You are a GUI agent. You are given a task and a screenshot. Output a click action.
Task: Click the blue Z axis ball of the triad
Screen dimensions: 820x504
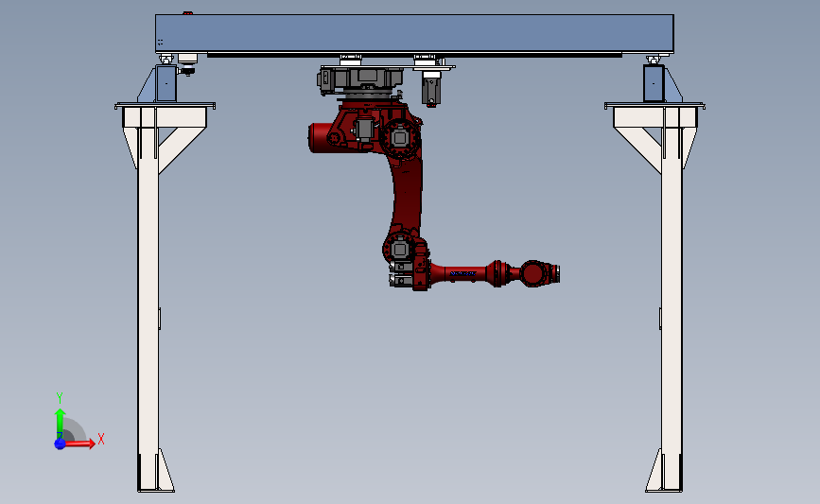click(x=60, y=443)
